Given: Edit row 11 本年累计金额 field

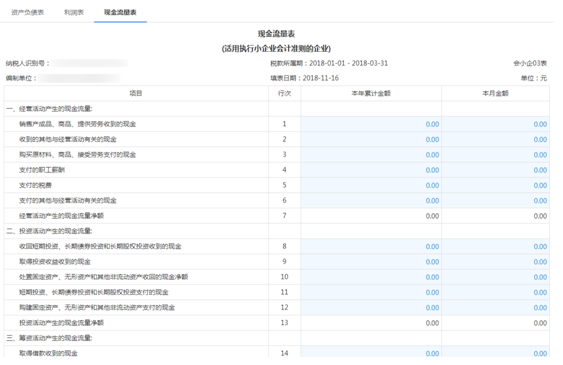Looking at the screenshot, I should [371, 292].
